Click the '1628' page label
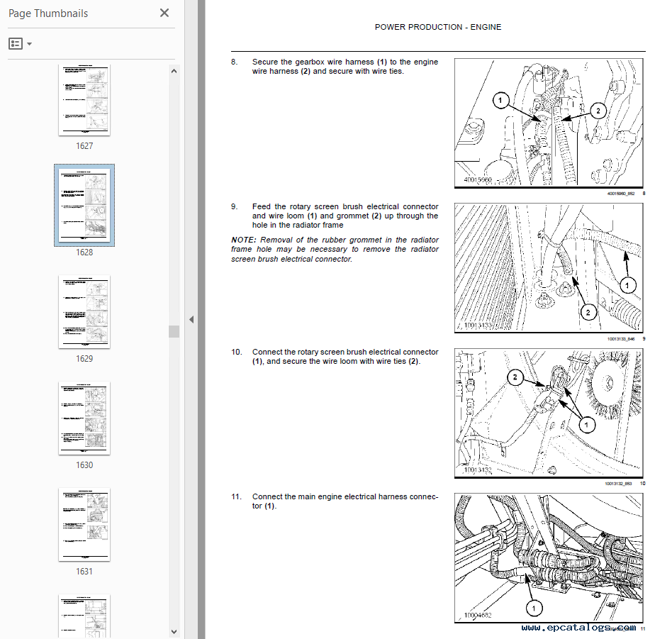 [84, 252]
